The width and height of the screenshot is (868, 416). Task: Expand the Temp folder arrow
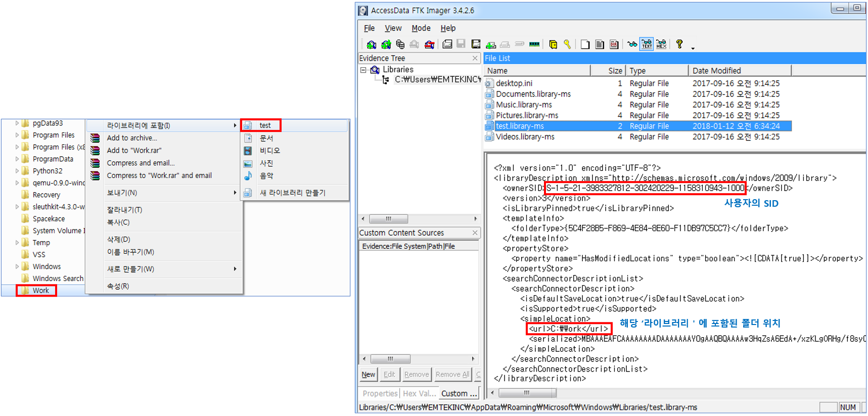pos(17,243)
